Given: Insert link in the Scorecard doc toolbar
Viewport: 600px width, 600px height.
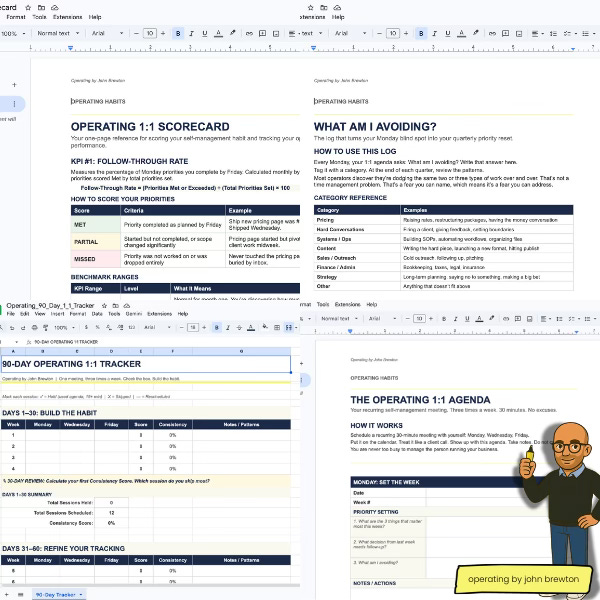Looking at the screenshot, I should click(x=249, y=34).
